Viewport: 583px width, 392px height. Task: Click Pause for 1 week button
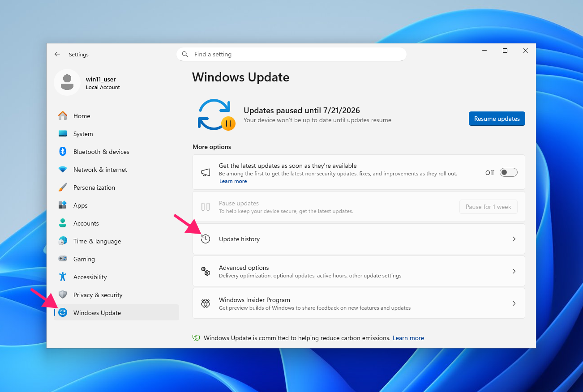click(x=489, y=207)
